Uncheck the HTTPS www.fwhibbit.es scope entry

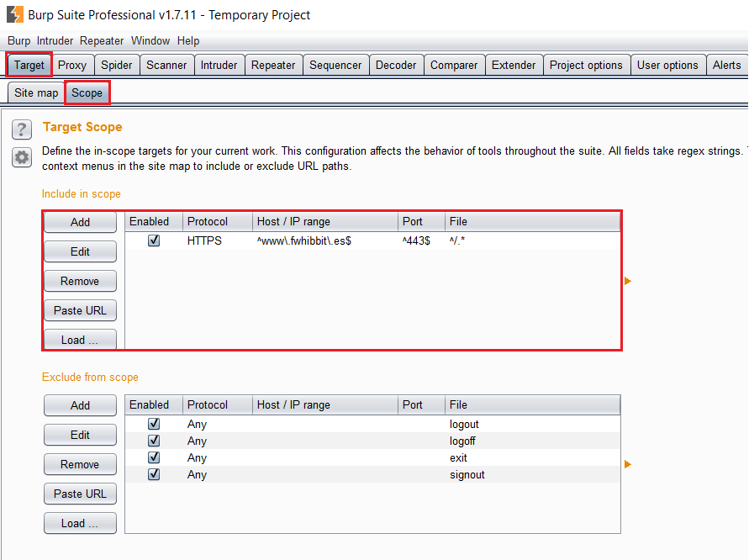(154, 240)
